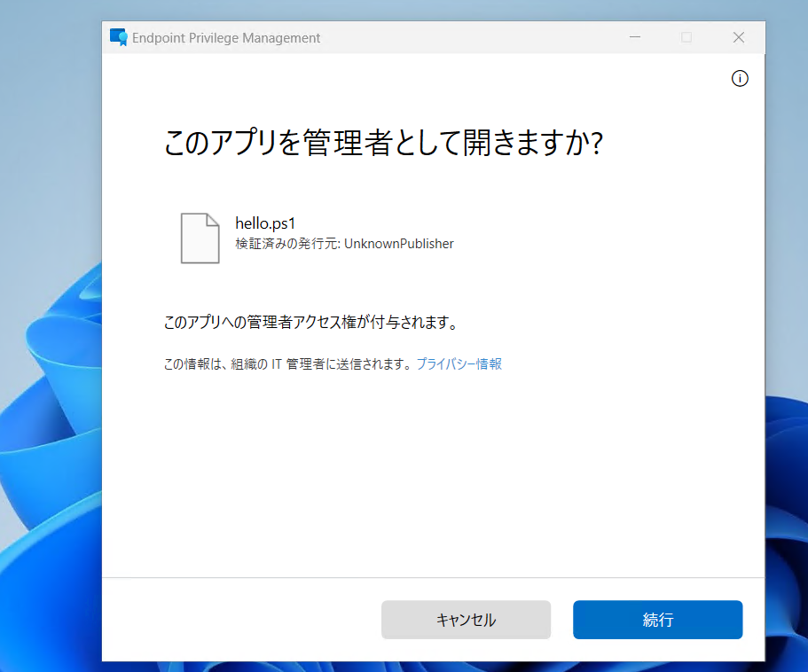Click the white page glyph beside the script name

(x=200, y=238)
